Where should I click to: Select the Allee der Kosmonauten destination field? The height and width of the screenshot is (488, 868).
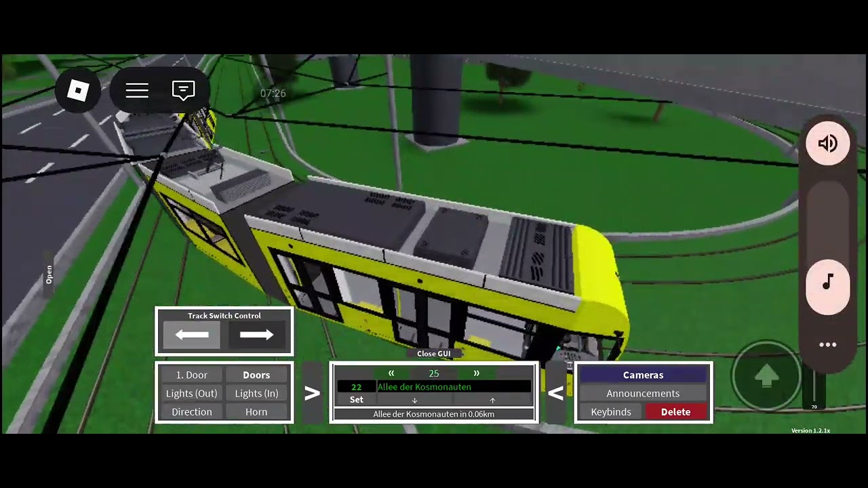pos(454,387)
